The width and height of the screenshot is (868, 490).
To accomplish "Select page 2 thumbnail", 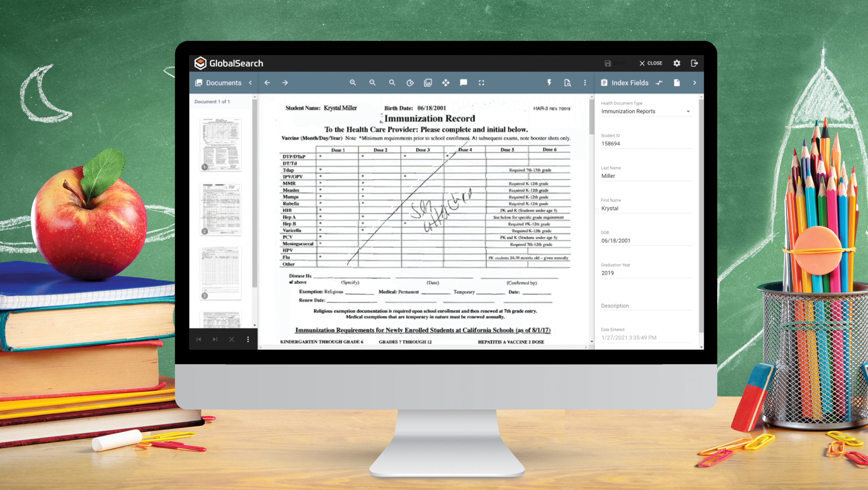I will [221, 209].
